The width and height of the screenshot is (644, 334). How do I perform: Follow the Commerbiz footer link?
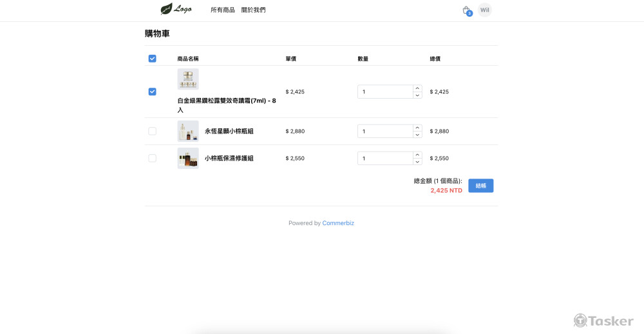pos(338,223)
